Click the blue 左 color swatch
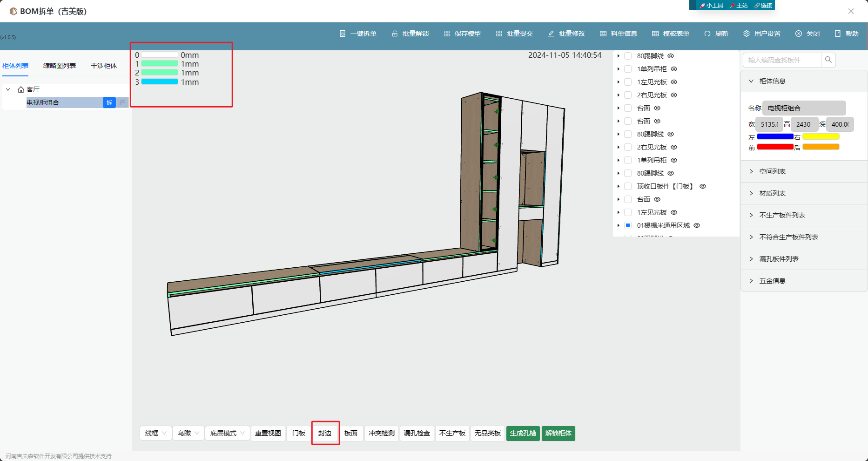This screenshot has height=461, width=868. coord(775,137)
